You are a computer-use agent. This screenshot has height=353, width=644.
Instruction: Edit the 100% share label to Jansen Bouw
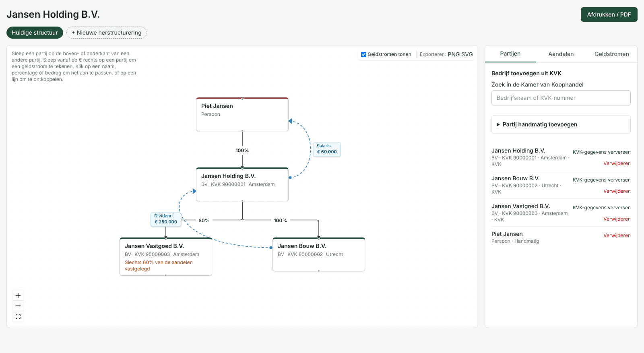pos(281,221)
